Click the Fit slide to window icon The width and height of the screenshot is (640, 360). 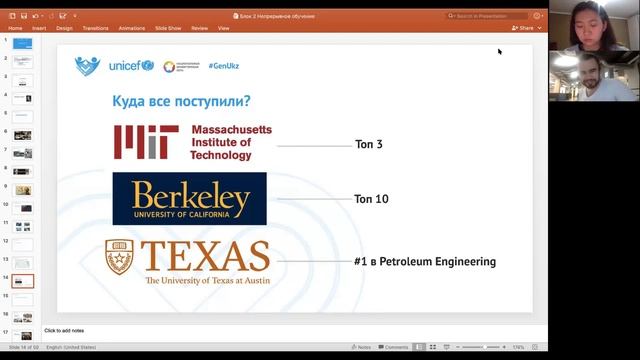point(535,347)
